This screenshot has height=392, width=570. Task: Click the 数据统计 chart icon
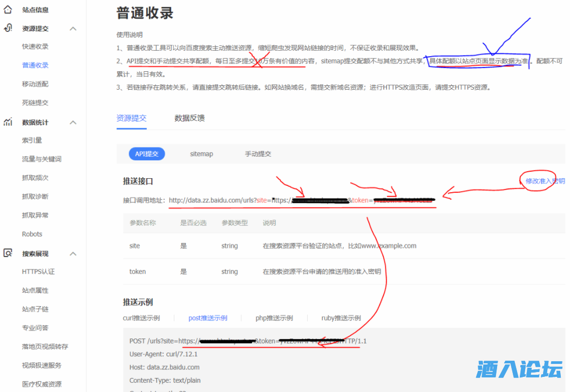[8, 122]
